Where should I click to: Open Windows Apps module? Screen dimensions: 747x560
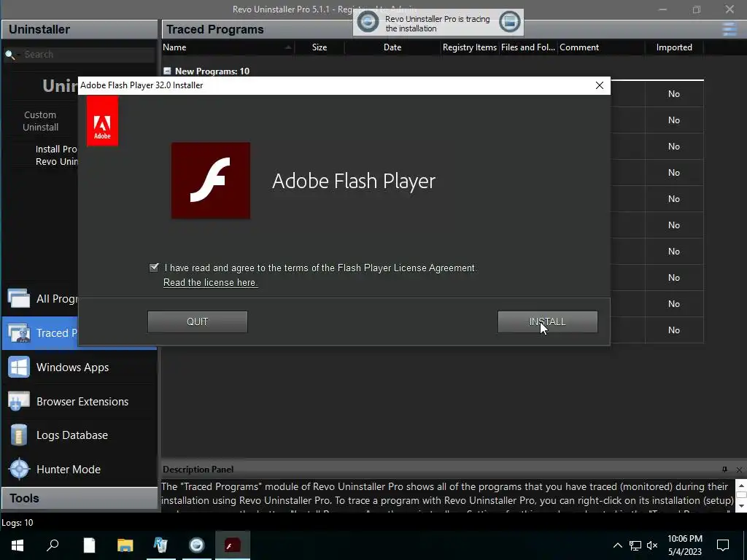coord(80,367)
